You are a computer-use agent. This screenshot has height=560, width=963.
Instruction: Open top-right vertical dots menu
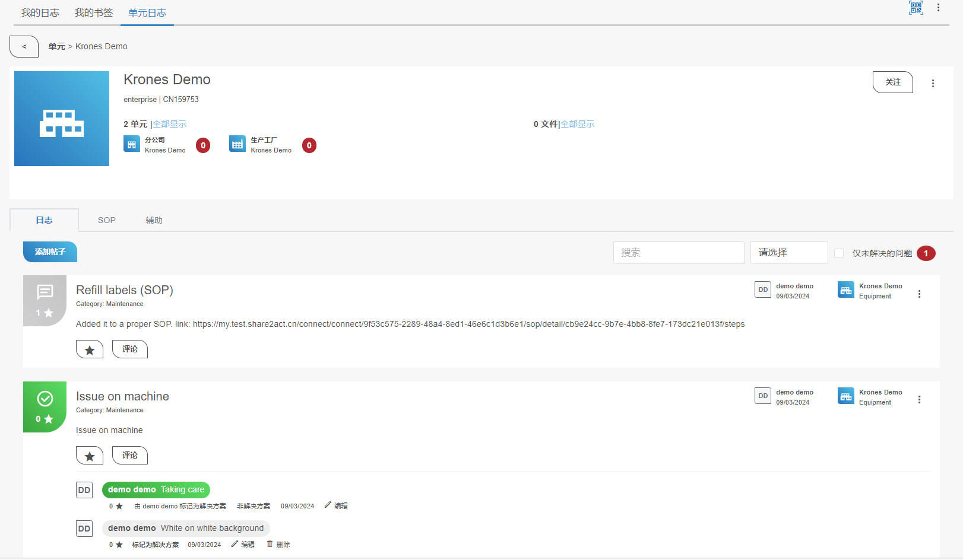coord(938,8)
